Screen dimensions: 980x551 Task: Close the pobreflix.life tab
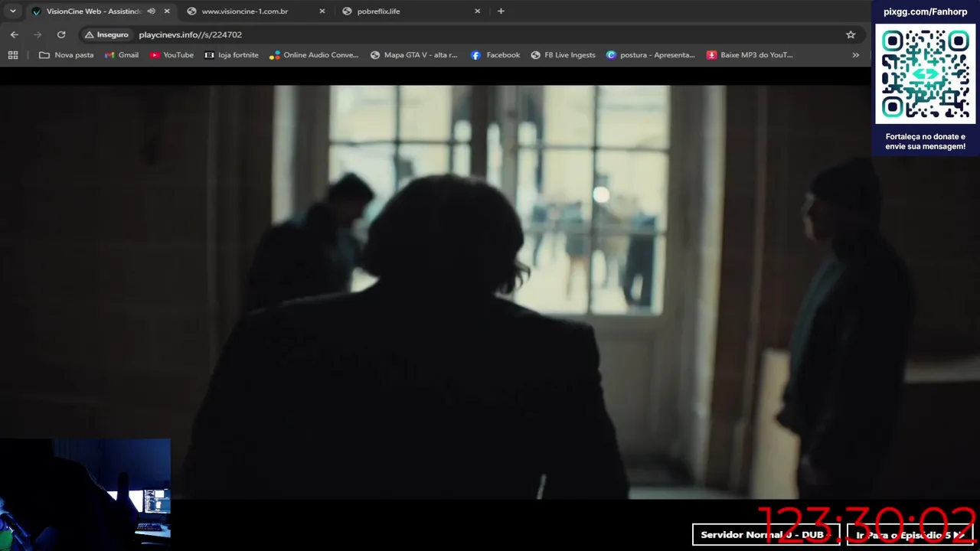478,11
